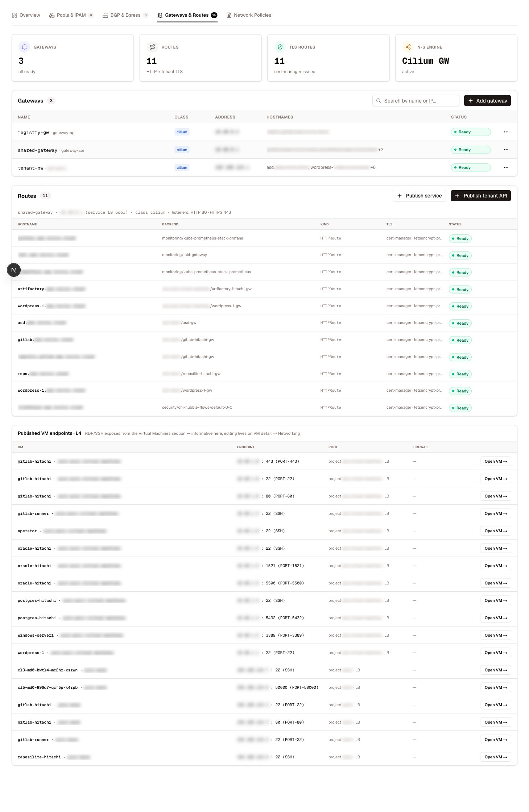Select the chi-hubble-flows-default-0-0 backend
The height and width of the screenshot is (812, 529).
pos(197,407)
